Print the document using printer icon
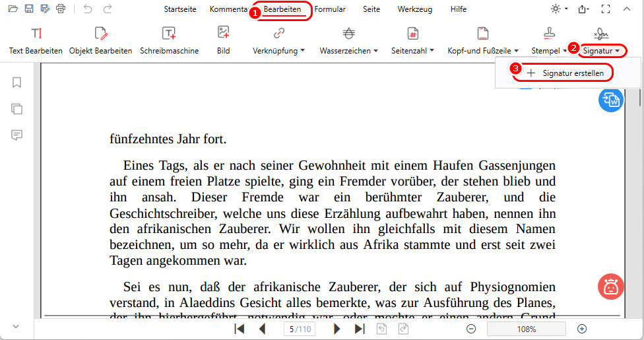 (x=61, y=9)
